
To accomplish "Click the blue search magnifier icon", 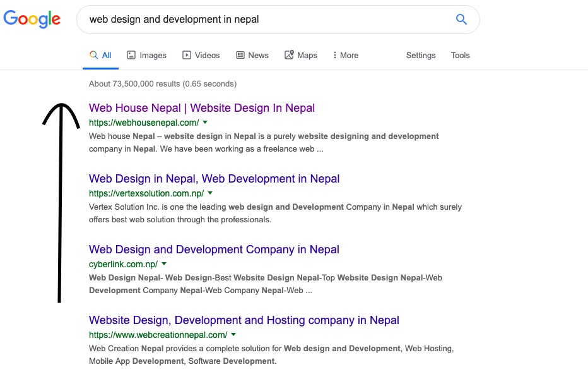I will (x=461, y=19).
